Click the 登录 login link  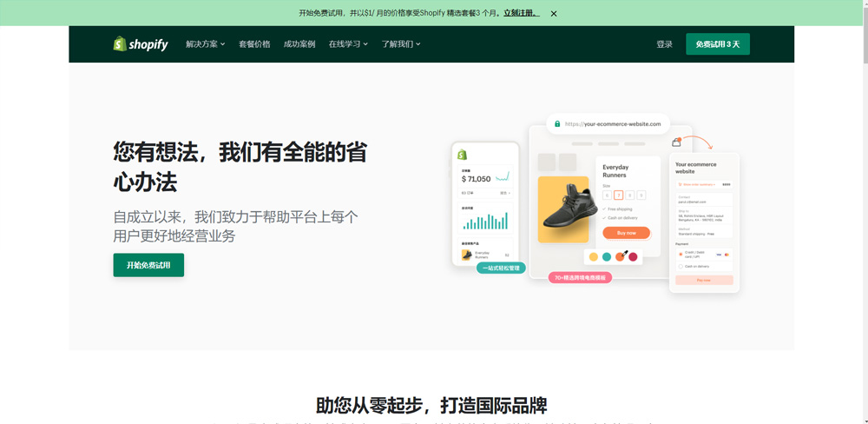[664, 44]
